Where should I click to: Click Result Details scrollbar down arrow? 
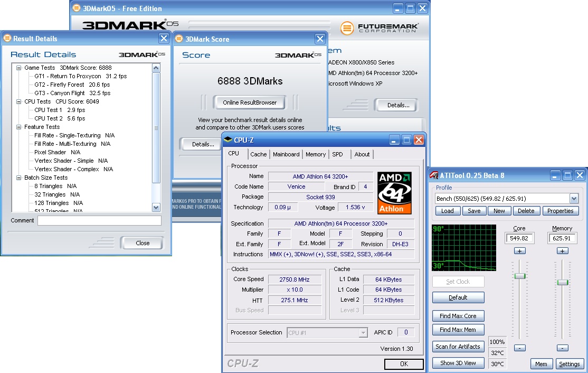156,207
